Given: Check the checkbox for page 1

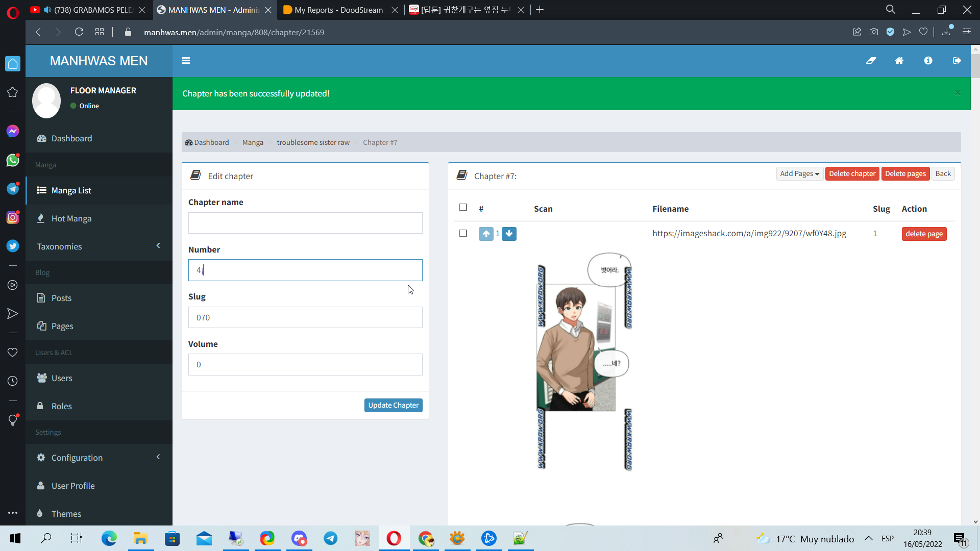Looking at the screenshot, I should tap(463, 234).
